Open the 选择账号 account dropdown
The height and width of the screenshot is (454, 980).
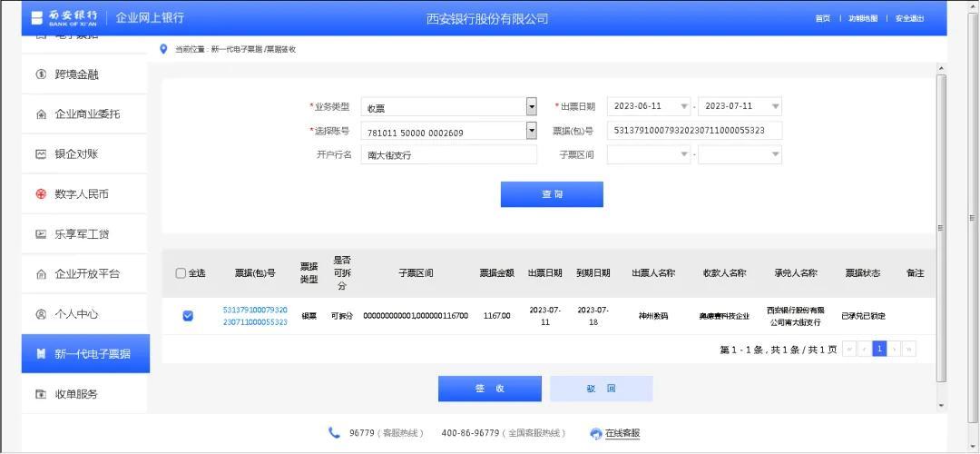point(531,131)
